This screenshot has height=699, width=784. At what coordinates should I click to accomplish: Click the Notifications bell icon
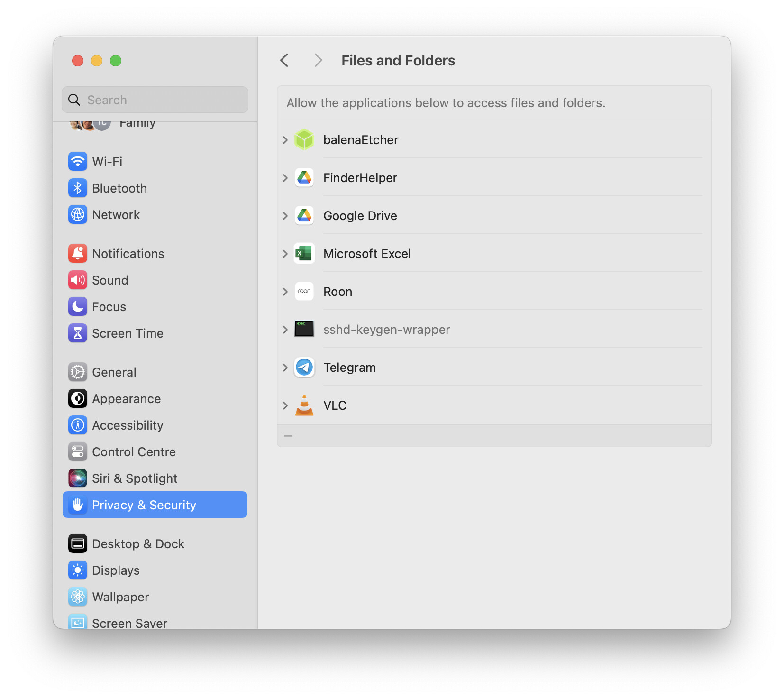coord(78,253)
